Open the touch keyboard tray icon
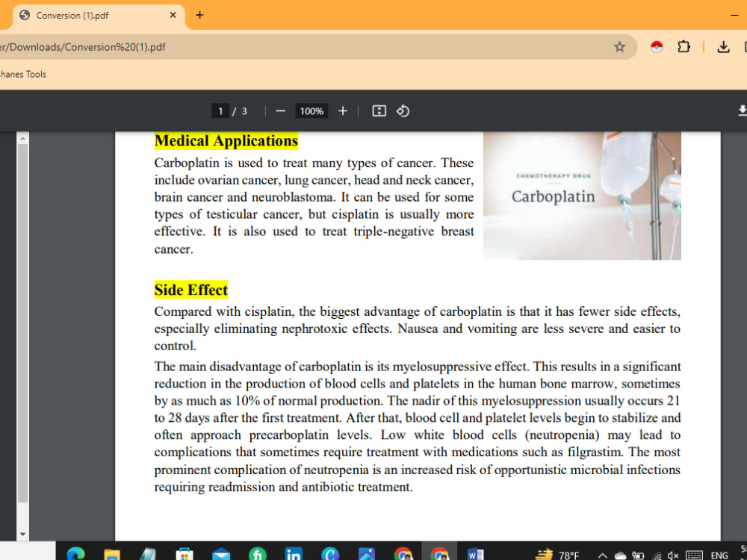The width and height of the screenshot is (747, 560). point(694,556)
